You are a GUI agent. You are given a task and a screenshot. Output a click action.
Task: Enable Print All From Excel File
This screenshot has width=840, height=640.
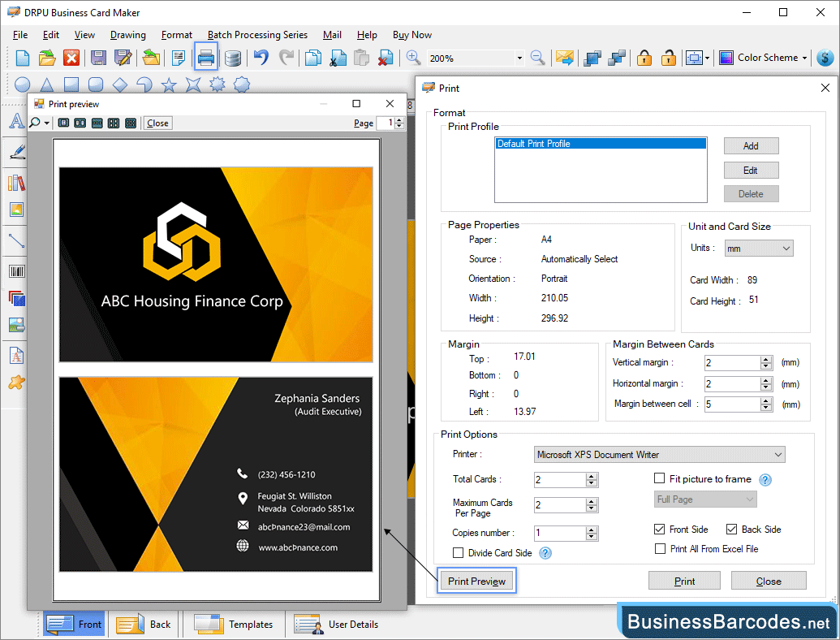[660, 548]
